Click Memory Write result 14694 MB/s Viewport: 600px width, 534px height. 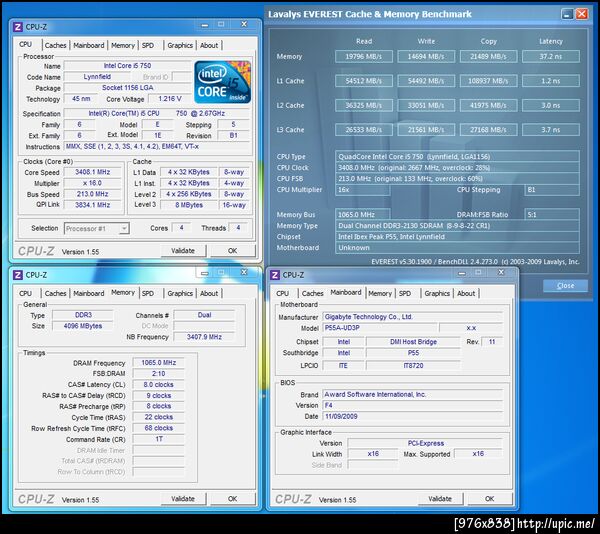point(426,57)
